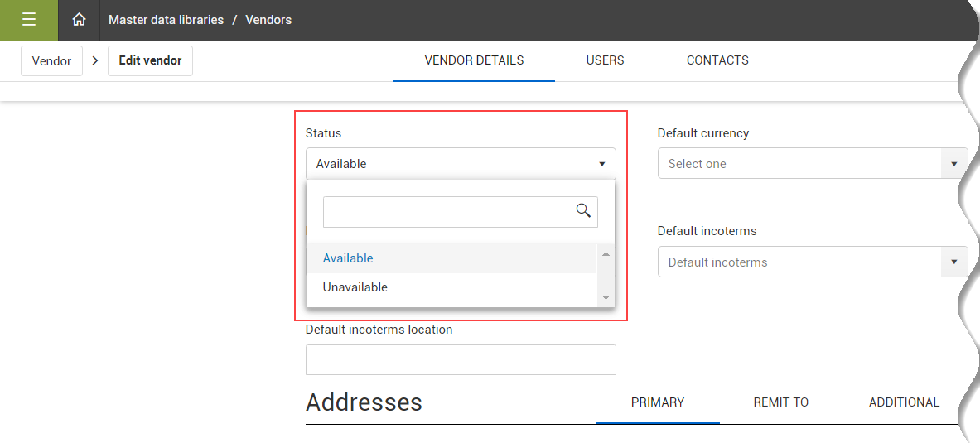The width and height of the screenshot is (980, 443).
Task: Go to Master data libraries link
Action: pos(166,20)
